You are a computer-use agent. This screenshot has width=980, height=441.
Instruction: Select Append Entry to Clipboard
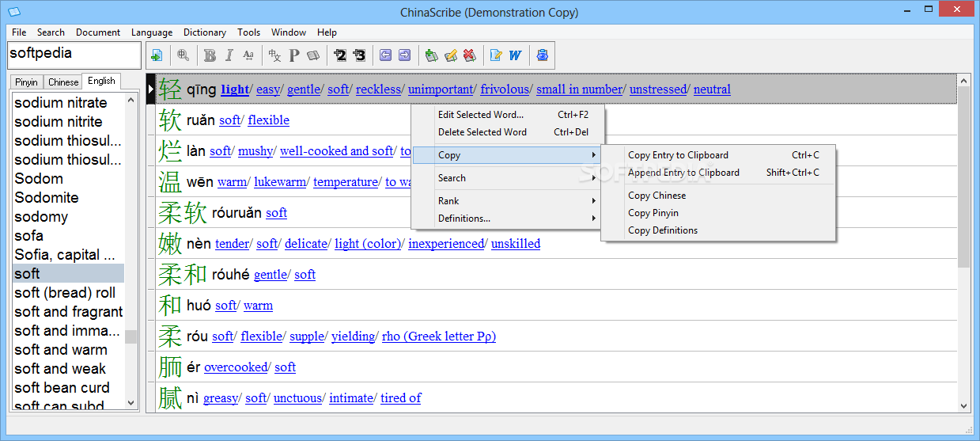point(718,173)
